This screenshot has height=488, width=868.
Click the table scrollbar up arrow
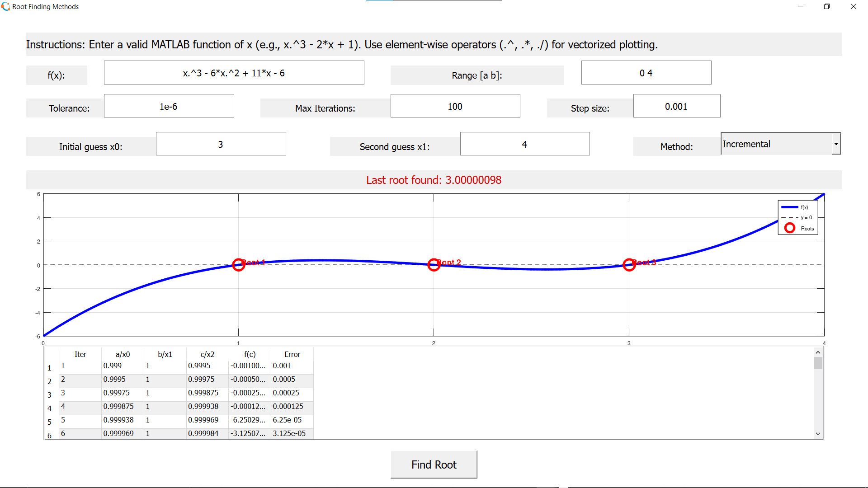coord(817,352)
